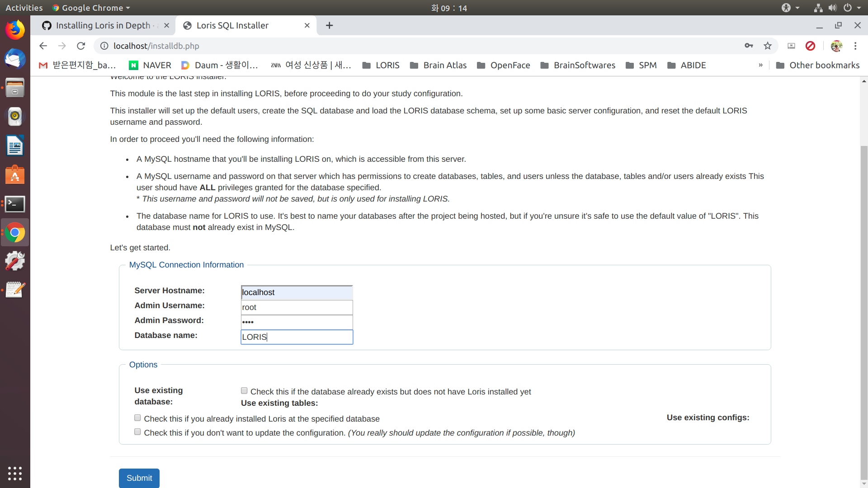Open power menu dropdown
This screenshot has height=488, width=868.
click(x=852, y=8)
